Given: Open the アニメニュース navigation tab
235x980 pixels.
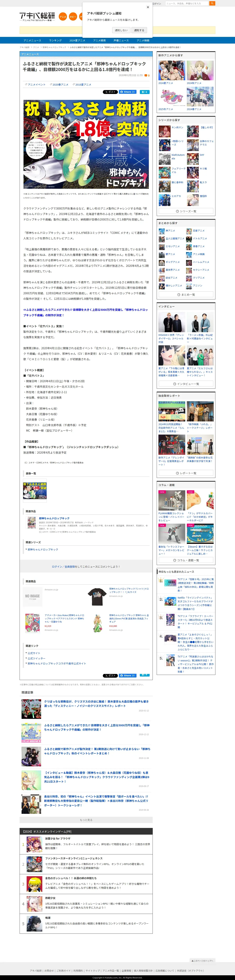Looking at the screenshot, I should click(x=32, y=40).
